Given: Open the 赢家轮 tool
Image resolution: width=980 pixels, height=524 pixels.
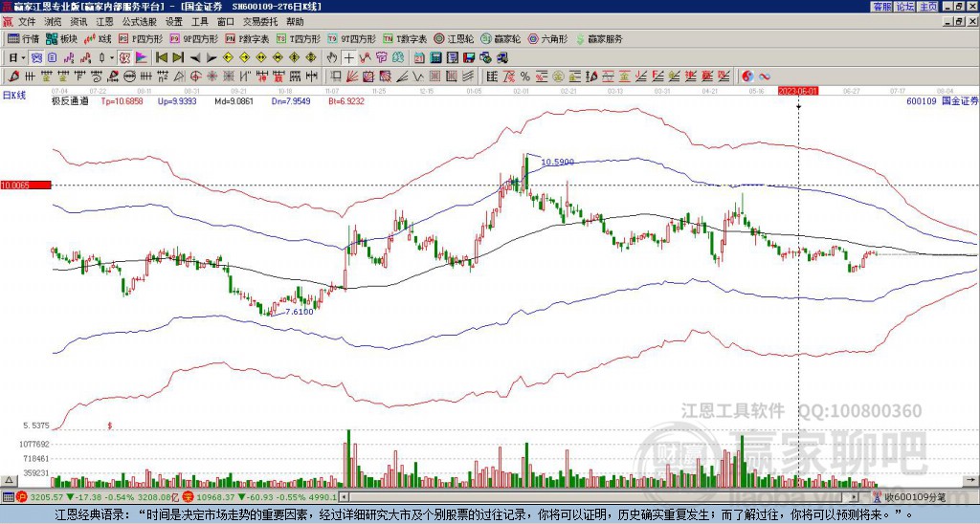Looking at the screenshot, I should point(501,38).
